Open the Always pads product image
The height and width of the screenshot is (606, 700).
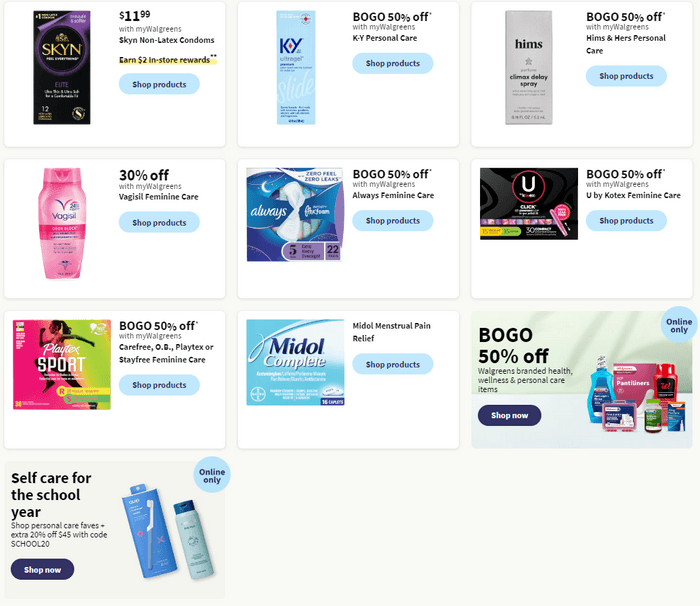pyautogui.click(x=295, y=214)
